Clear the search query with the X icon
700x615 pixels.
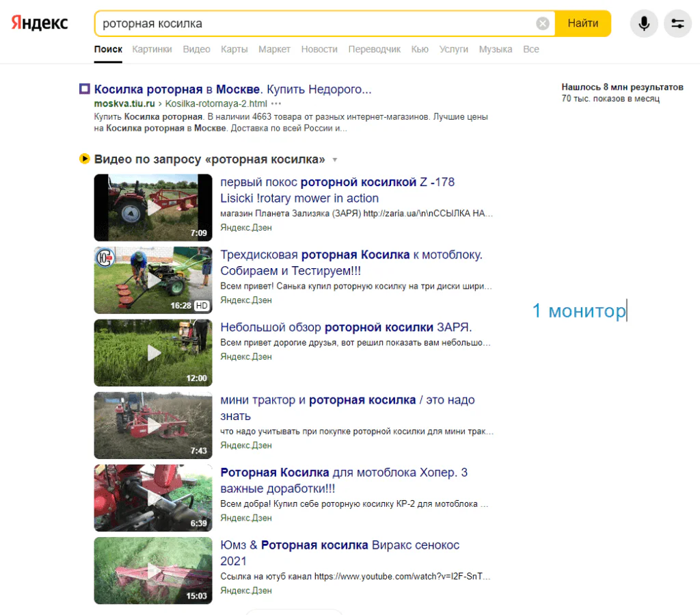[542, 23]
